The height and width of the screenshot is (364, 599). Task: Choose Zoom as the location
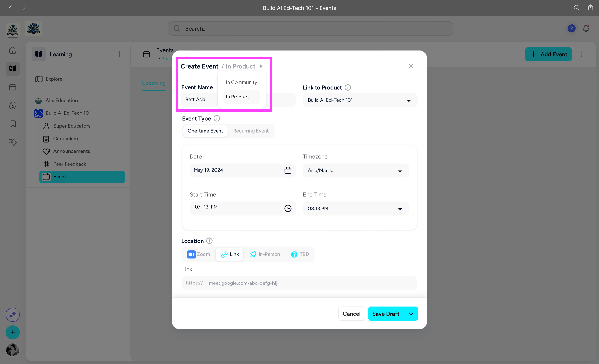(x=199, y=254)
